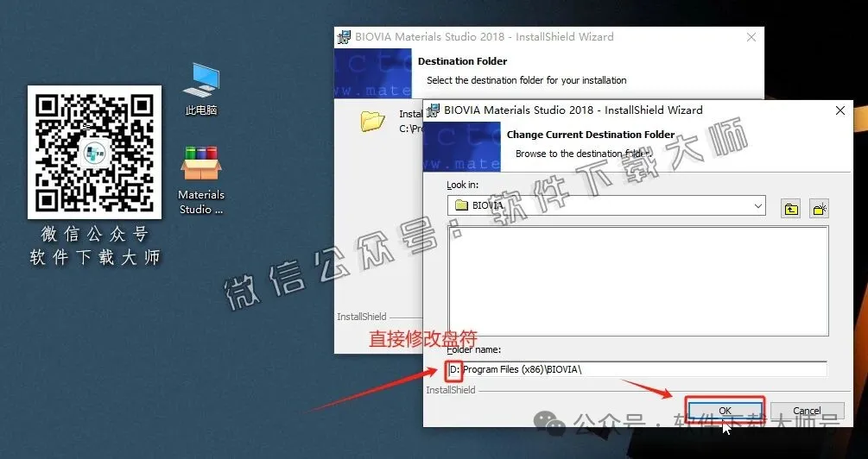Close the Destination Folder wizard window behind
Image resolution: width=868 pixels, height=459 pixels.
[751, 37]
